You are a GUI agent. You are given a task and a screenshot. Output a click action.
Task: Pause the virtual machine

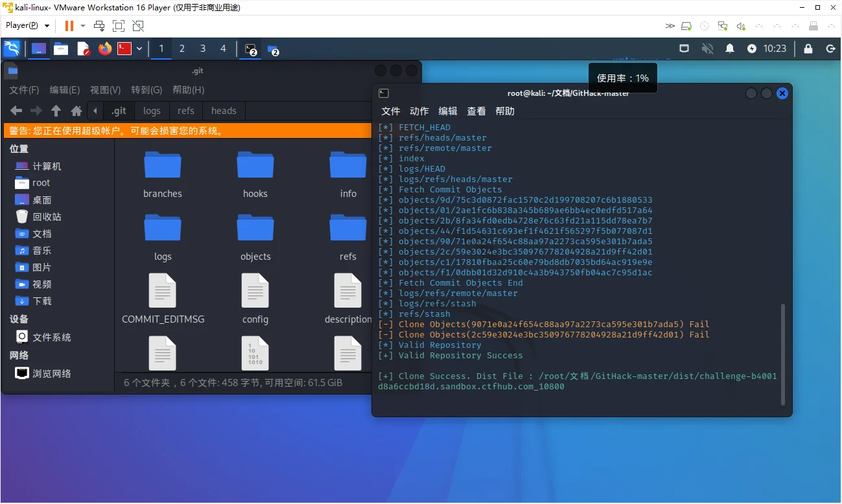coord(69,26)
